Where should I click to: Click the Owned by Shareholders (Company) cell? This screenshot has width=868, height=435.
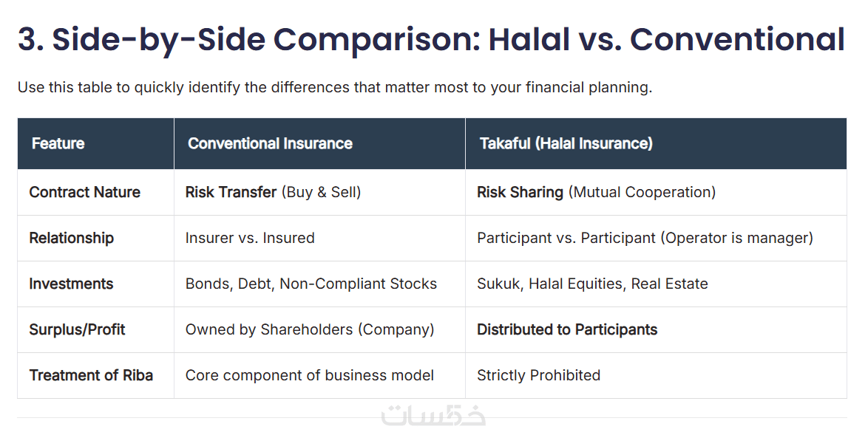[x=309, y=329]
